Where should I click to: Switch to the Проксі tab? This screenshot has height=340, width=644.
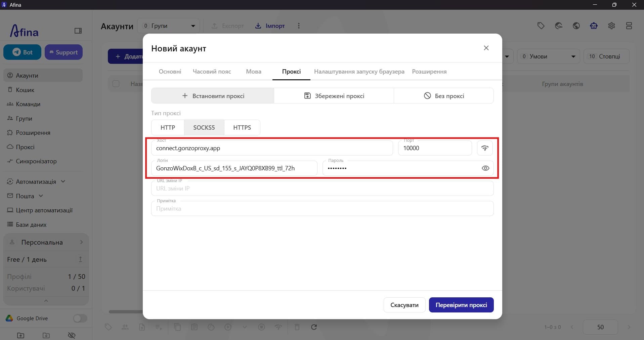291,72
